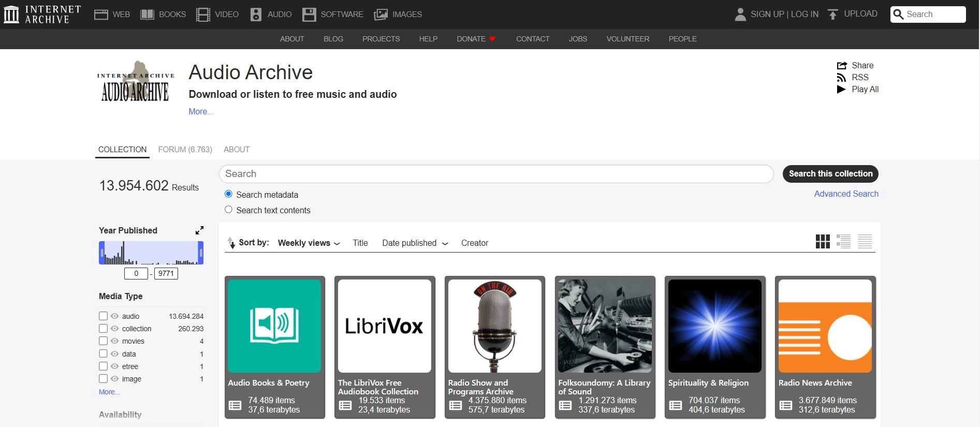Open the Internet Archive home logo
The width and height of the screenshot is (980, 427).
[x=42, y=14]
